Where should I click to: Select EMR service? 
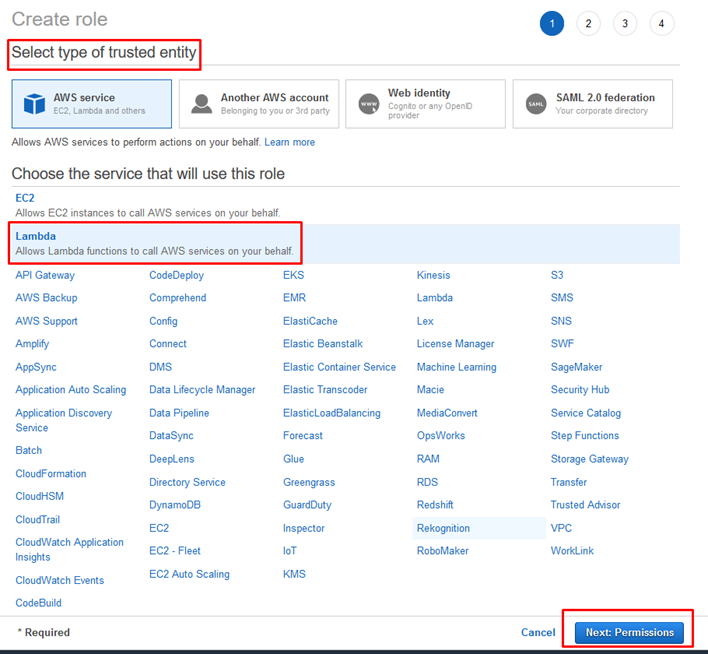294,298
